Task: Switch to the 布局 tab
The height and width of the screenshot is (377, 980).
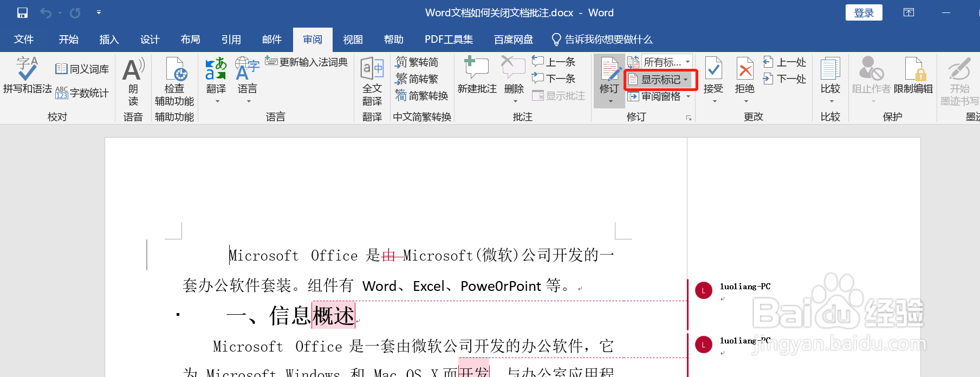Action: click(191, 40)
